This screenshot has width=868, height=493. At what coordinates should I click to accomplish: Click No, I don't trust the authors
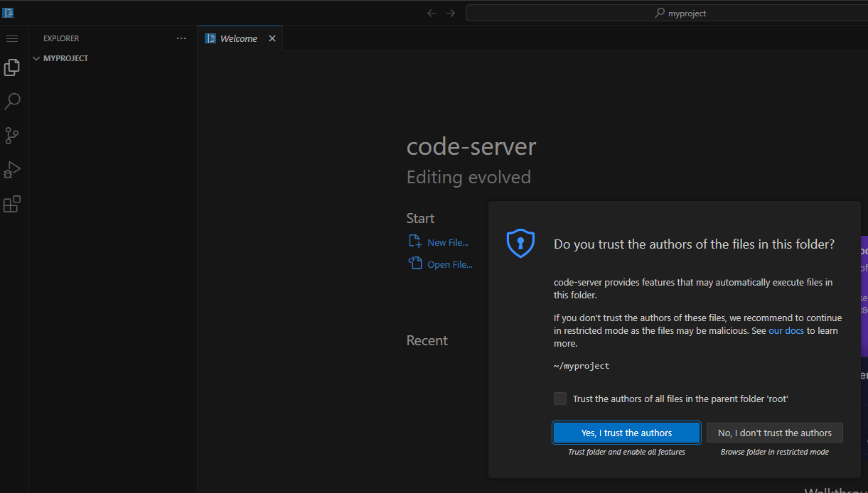click(x=774, y=433)
